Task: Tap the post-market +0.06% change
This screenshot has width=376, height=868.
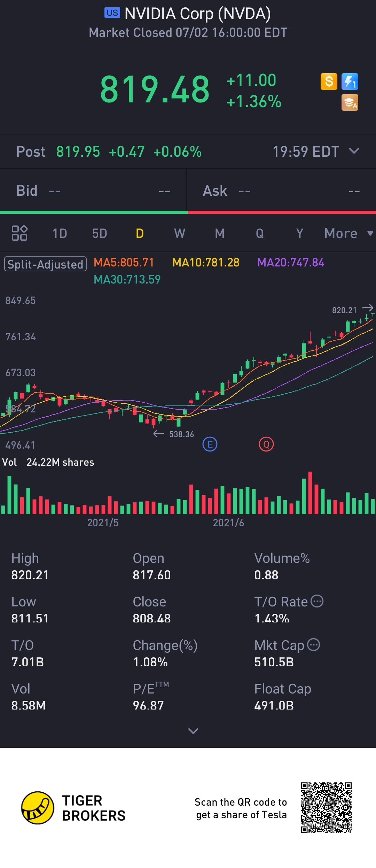Action: [x=178, y=152]
